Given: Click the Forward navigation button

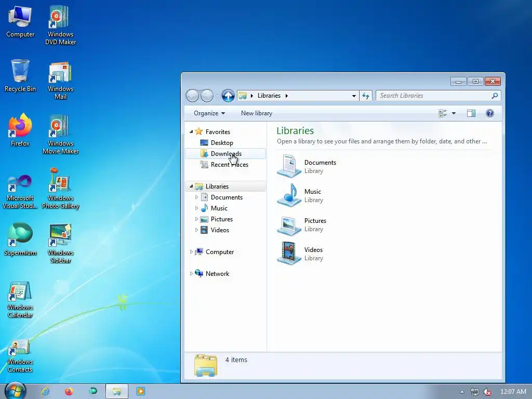Looking at the screenshot, I should 207,96.
